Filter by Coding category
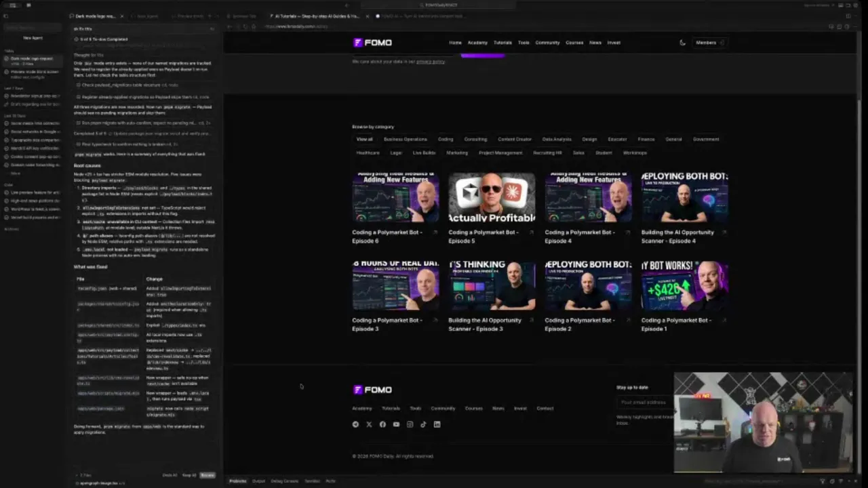Screen dimensions: 868x488 coord(446,139)
